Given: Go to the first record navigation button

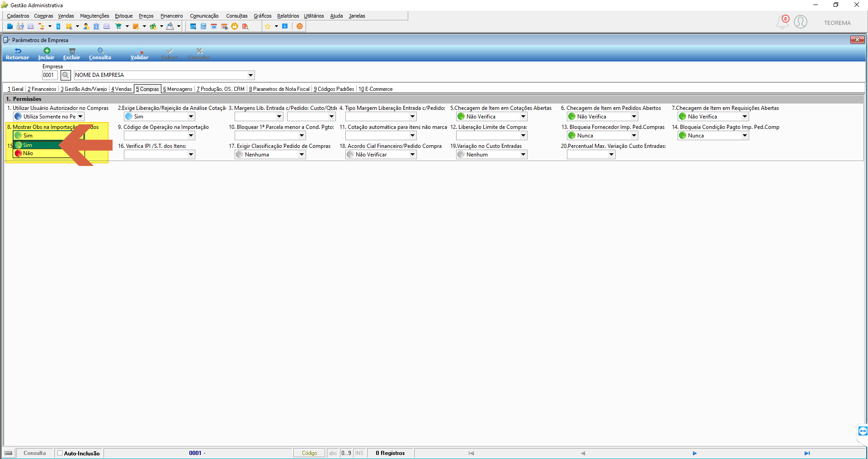Looking at the screenshot, I should (471, 453).
